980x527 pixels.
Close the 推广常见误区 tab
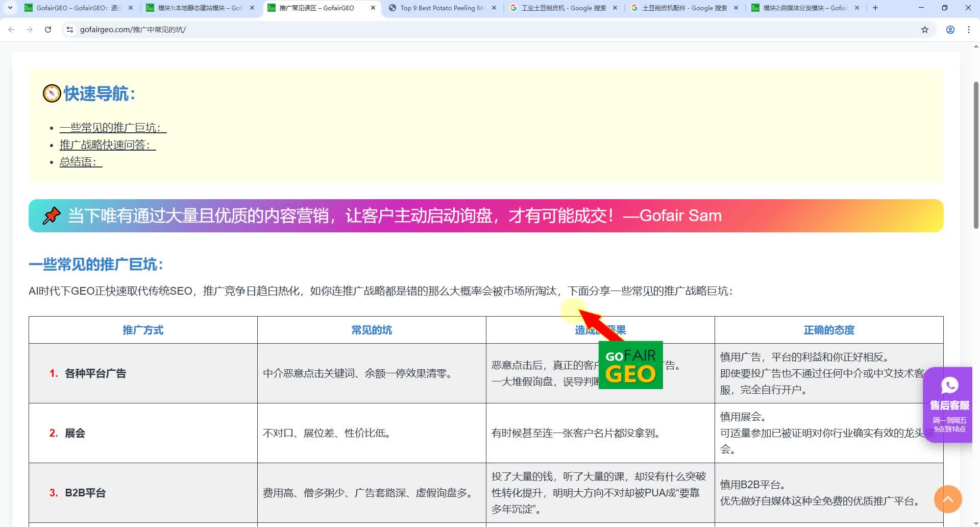(x=373, y=8)
